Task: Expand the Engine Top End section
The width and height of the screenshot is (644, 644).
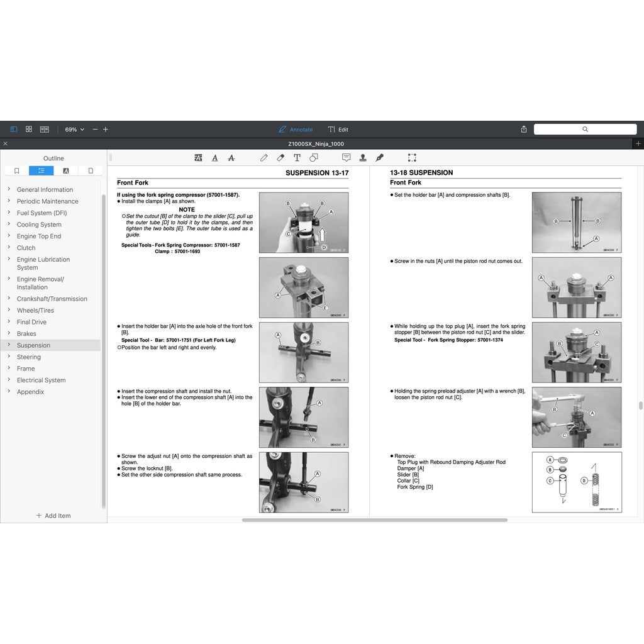Action: tap(9, 236)
